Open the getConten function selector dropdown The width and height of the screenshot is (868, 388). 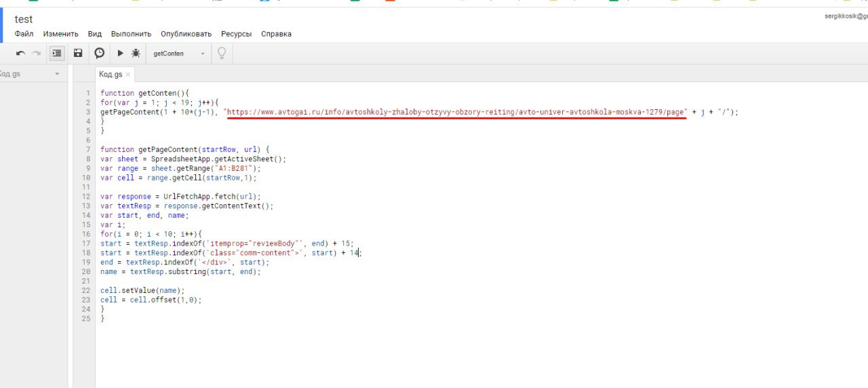coord(179,54)
